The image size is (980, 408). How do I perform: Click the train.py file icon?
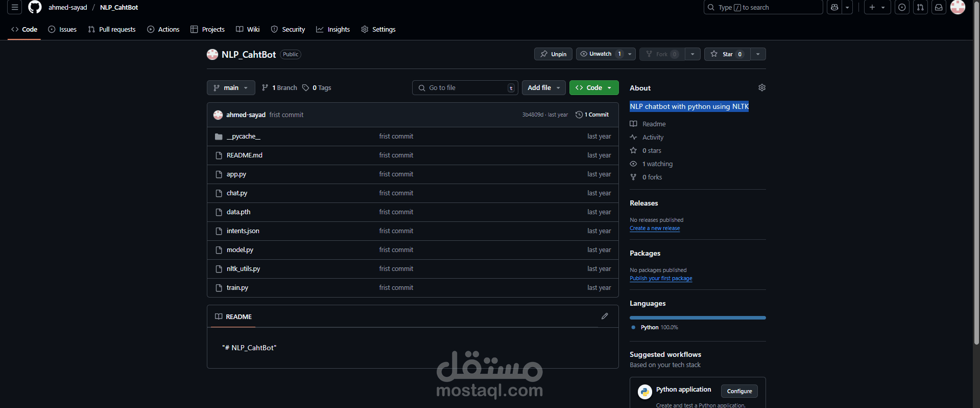click(x=219, y=288)
